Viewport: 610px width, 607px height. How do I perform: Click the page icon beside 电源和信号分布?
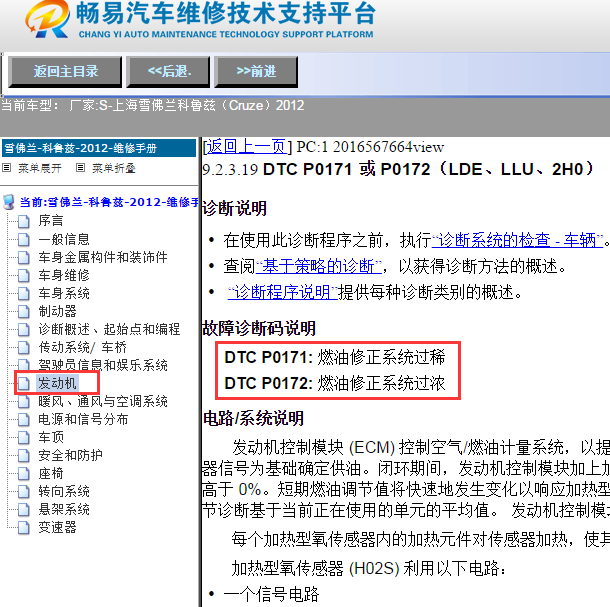(24, 420)
